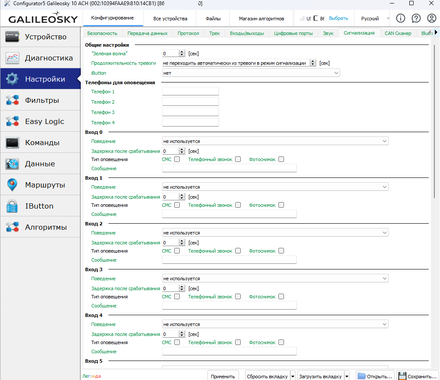Viewport: 440px width, 380px height.
Task: Enable СМС notification for Вход 3
Action: click(x=177, y=296)
